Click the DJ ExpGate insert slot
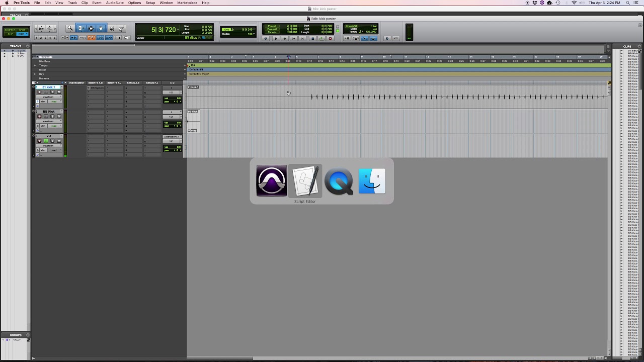The image size is (644, 362). tap(96, 88)
